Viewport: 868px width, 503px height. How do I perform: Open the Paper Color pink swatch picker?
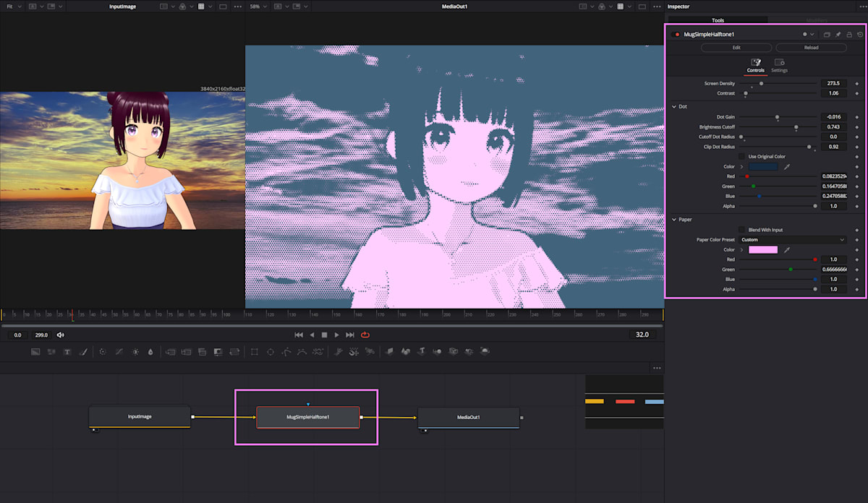coord(764,249)
